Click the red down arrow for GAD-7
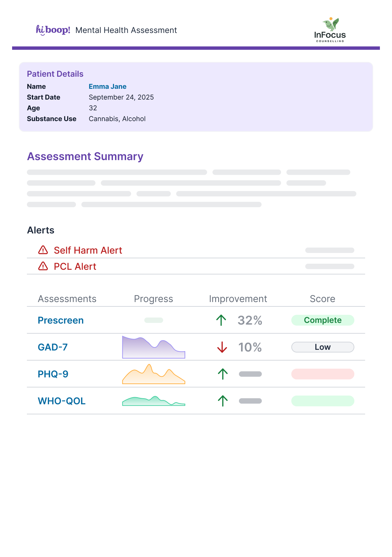 [x=222, y=347]
